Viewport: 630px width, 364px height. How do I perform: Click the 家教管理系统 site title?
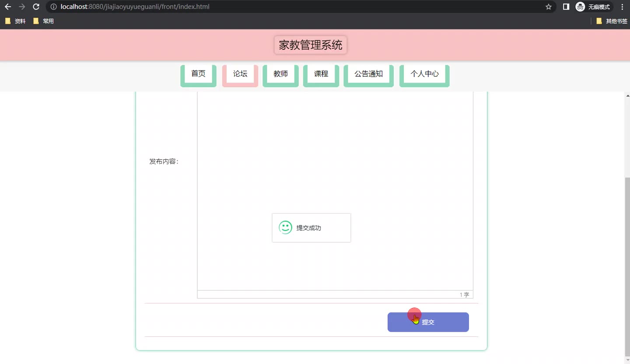[x=311, y=45]
